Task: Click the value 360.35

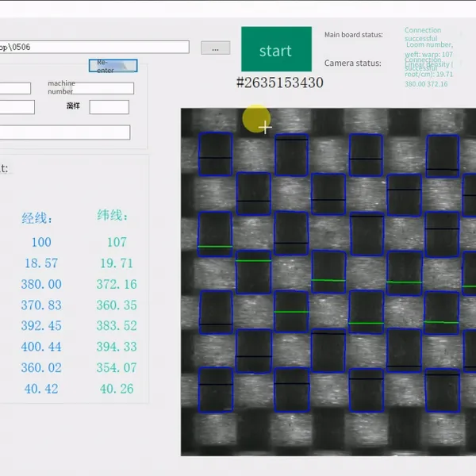Action: coord(117,305)
